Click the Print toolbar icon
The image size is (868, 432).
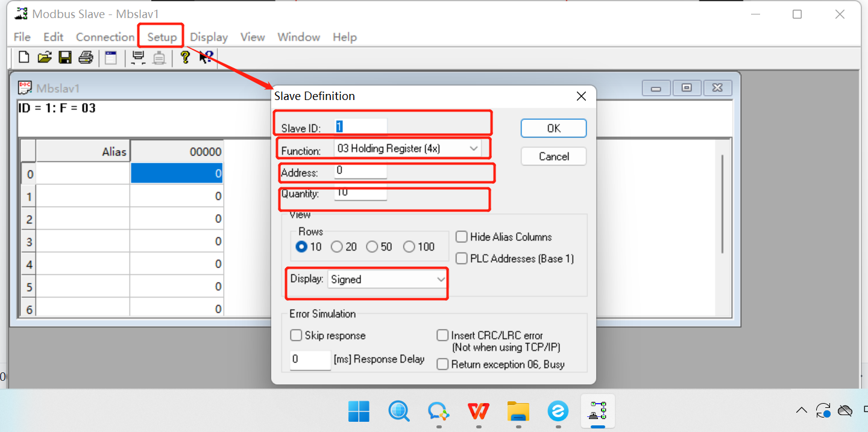(x=86, y=57)
